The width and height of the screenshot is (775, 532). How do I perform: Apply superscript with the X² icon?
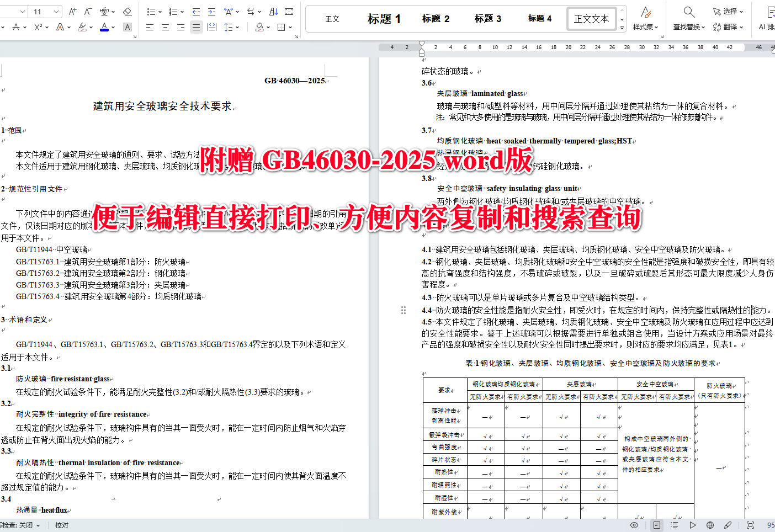tap(37, 26)
